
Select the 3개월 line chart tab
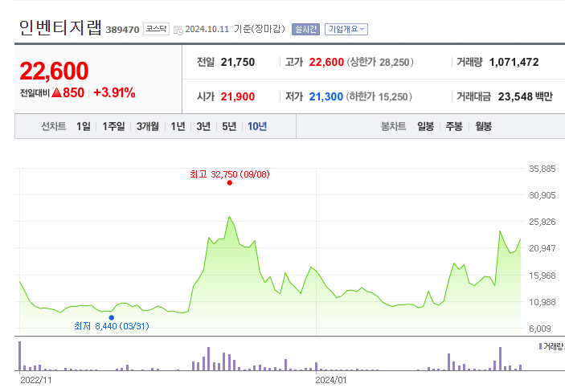point(148,126)
